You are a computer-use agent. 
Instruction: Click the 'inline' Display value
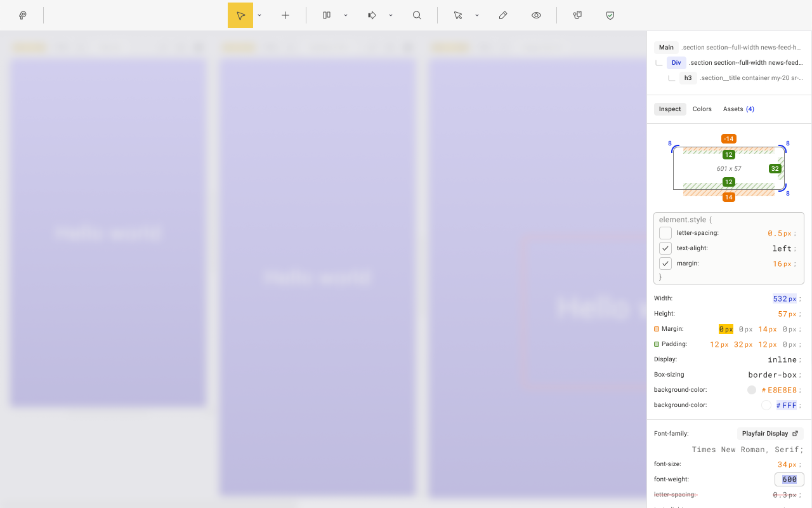coord(782,359)
